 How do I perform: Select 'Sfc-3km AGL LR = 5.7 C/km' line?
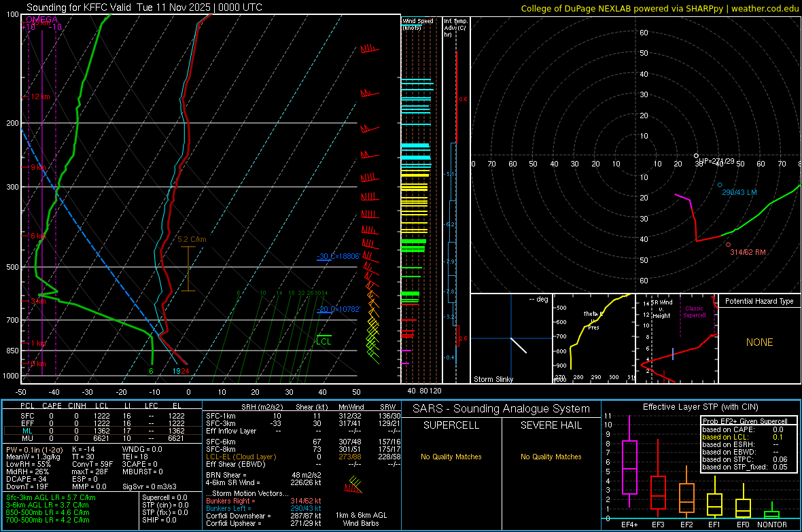click(51, 498)
